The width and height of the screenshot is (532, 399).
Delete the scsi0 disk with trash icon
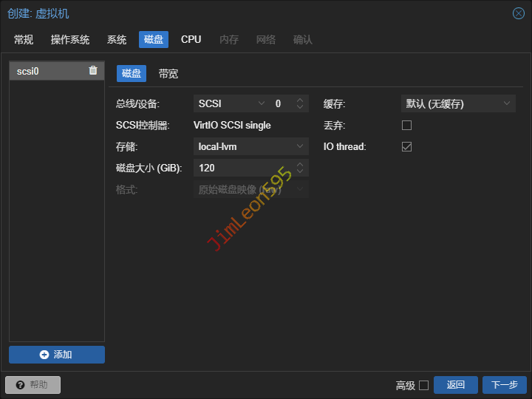[93, 71]
